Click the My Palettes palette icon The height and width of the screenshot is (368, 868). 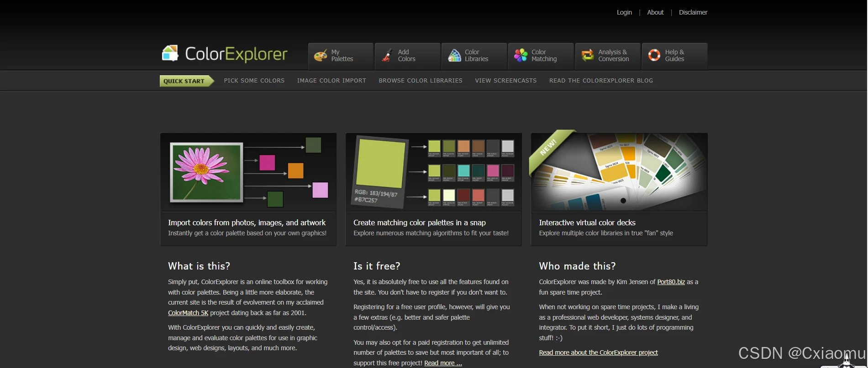point(321,56)
